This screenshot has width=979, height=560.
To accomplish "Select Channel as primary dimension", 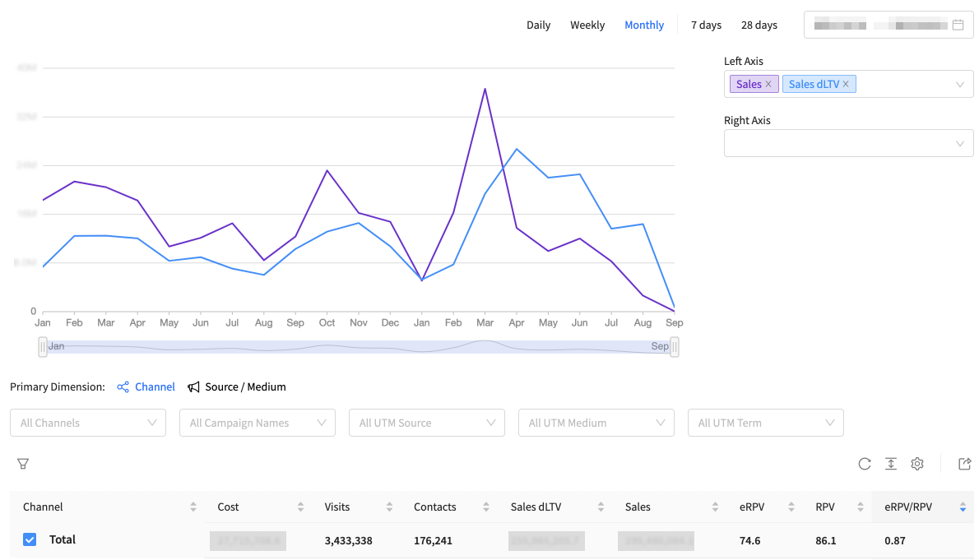I will click(146, 386).
